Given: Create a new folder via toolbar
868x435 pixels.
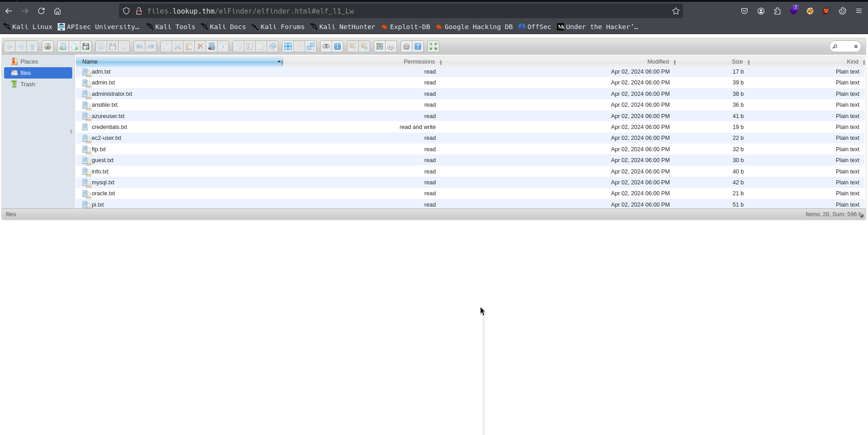Looking at the screenshot, I should click(63, 46).
